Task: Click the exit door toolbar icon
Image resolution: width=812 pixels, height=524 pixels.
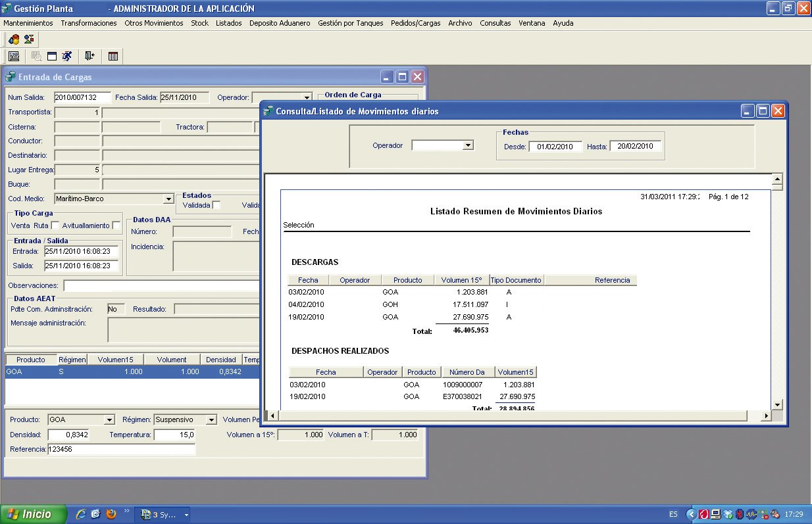Action: [x=89, y=57]
